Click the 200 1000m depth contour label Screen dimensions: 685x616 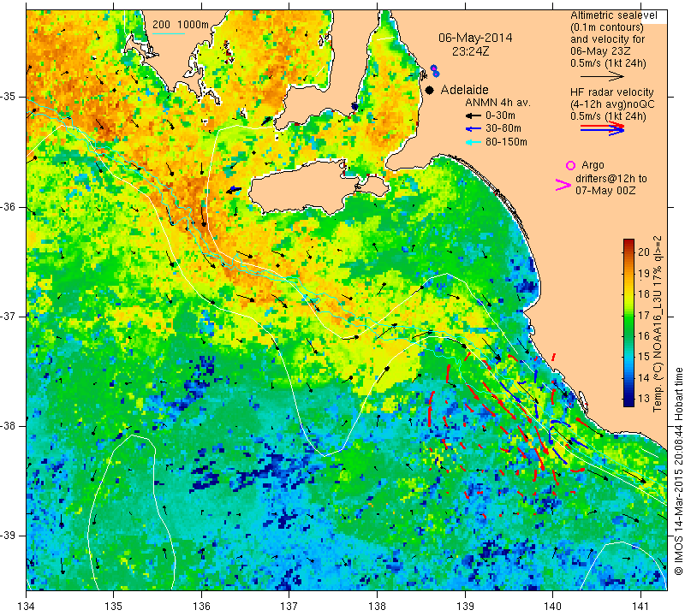pyautogui.click(x=181, y=25)
